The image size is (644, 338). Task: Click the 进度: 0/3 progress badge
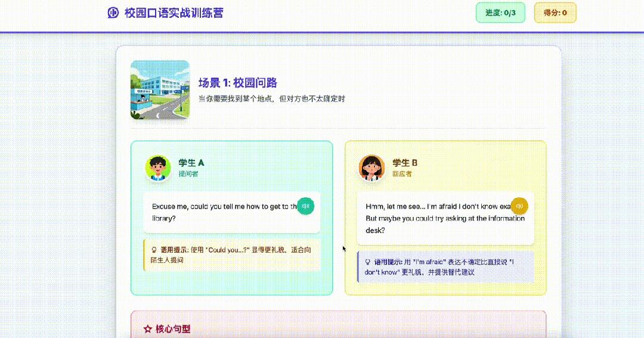click(500, 13)
